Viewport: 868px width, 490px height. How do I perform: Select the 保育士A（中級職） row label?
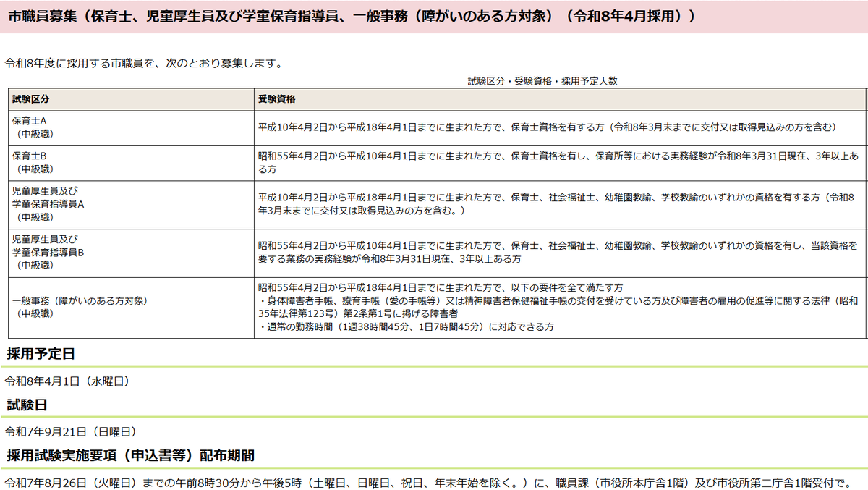131,127
